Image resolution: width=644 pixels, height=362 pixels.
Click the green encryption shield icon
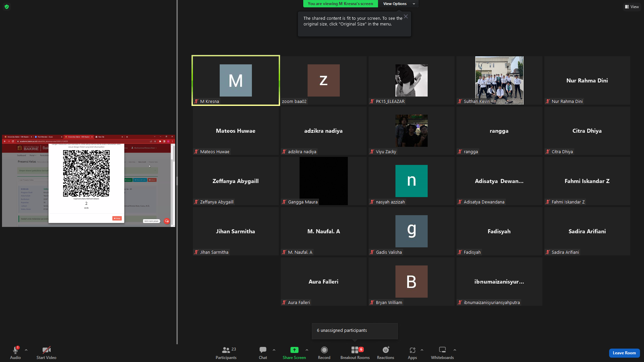tap(7, 7)
